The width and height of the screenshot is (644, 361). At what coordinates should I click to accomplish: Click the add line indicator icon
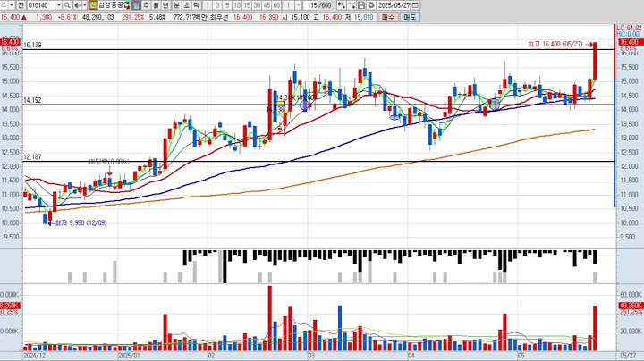[352, 5]
